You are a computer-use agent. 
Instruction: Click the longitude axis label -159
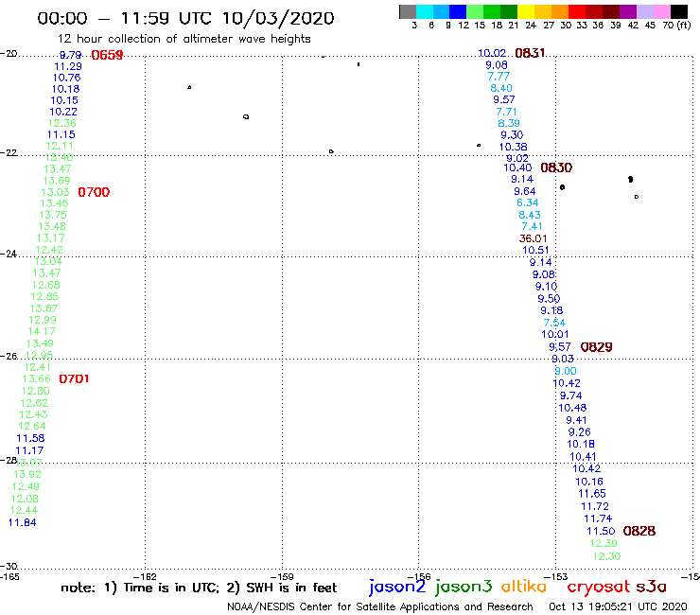(282, 576)
